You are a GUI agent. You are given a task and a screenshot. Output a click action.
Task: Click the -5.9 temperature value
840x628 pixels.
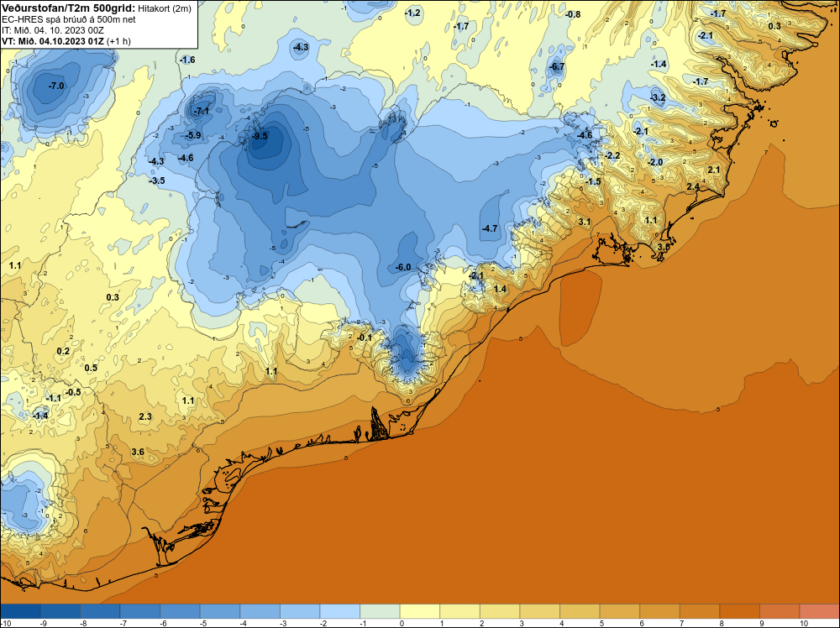(193, 135)
